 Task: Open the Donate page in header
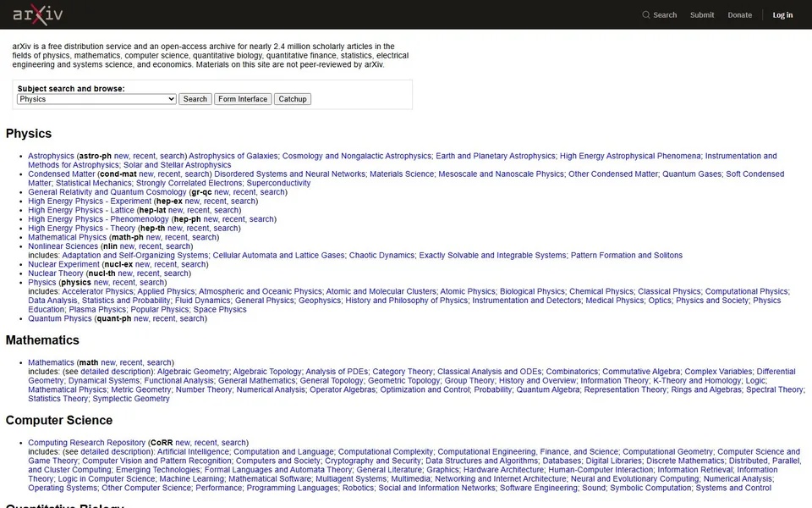point(739,15)
